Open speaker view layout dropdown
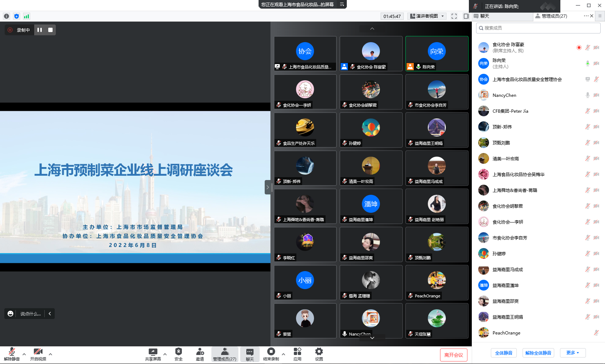The image size is (605, 364). coord(427,16)
